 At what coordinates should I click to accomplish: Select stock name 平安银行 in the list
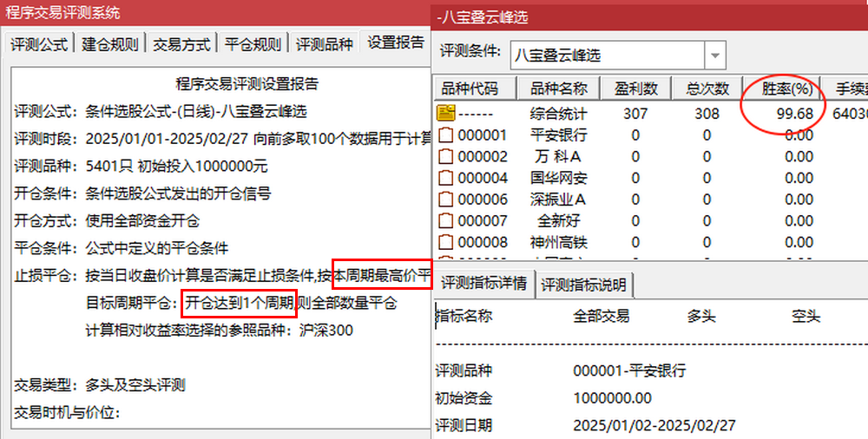pos(558,135)
